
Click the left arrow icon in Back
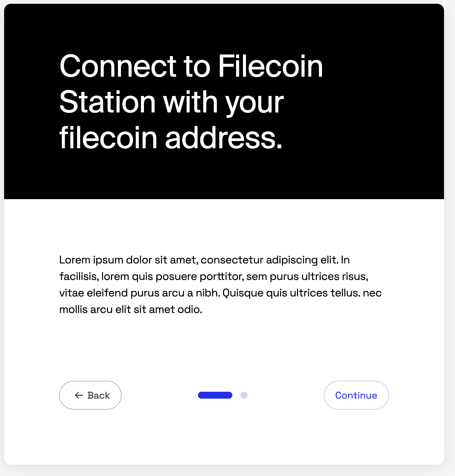79,395
